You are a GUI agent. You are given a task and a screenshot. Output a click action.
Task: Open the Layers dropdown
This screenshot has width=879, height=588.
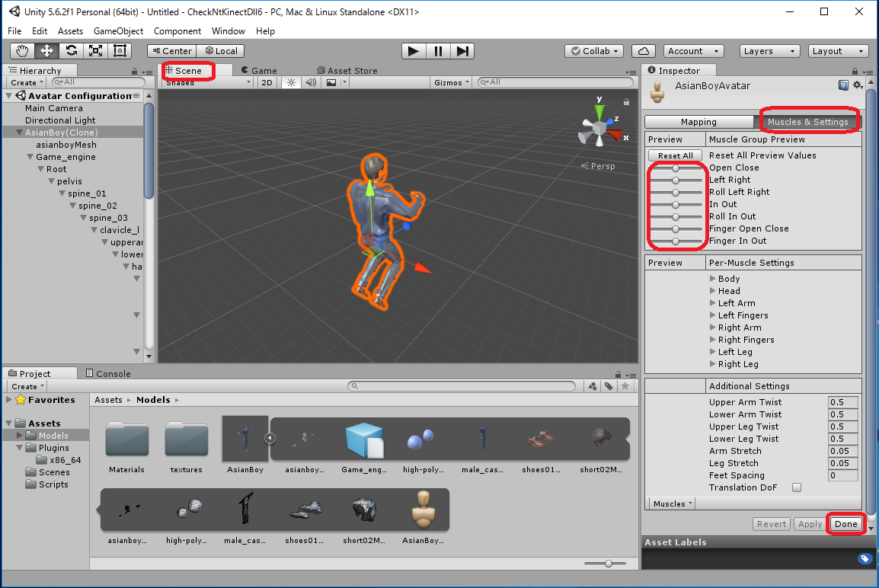click(769, 51)
